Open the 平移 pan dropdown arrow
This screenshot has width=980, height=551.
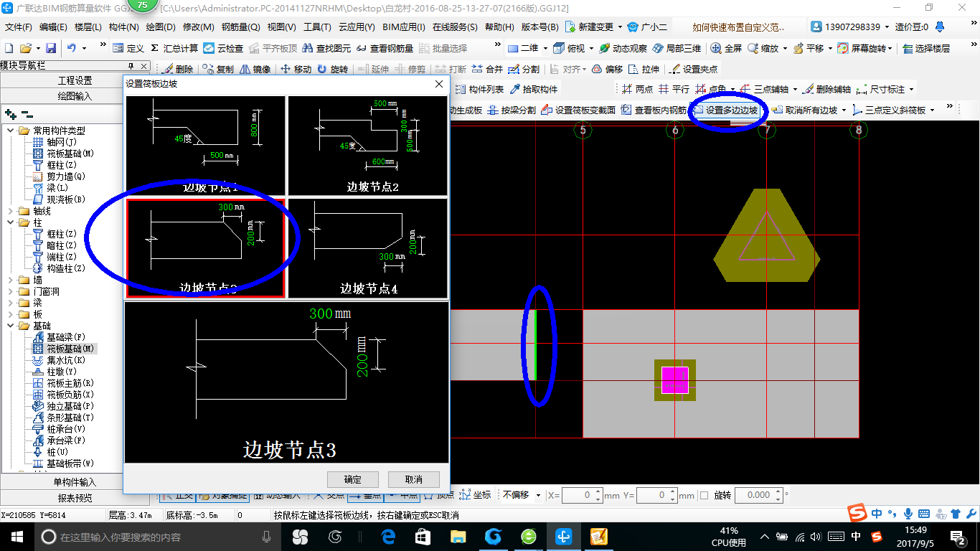click(830, 48)
